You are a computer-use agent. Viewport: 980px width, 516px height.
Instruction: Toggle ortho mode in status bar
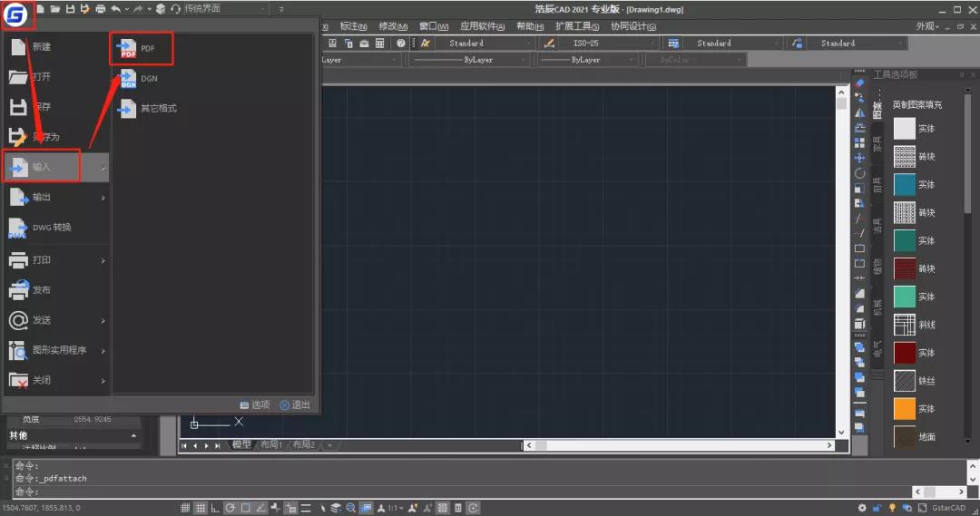(x=215, y=508)
